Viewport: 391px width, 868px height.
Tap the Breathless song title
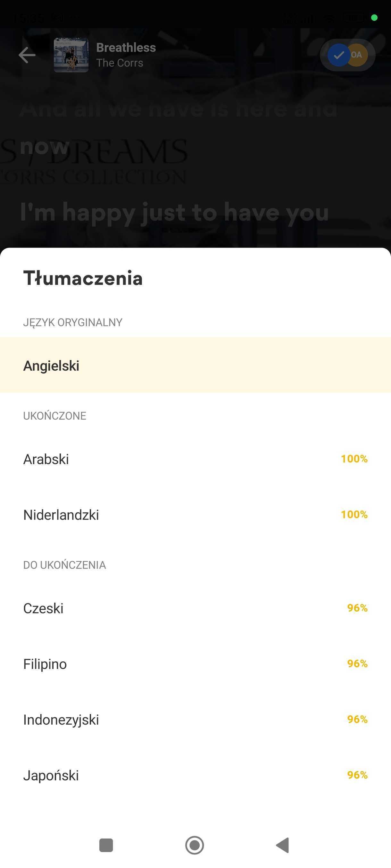coord(126,47)
